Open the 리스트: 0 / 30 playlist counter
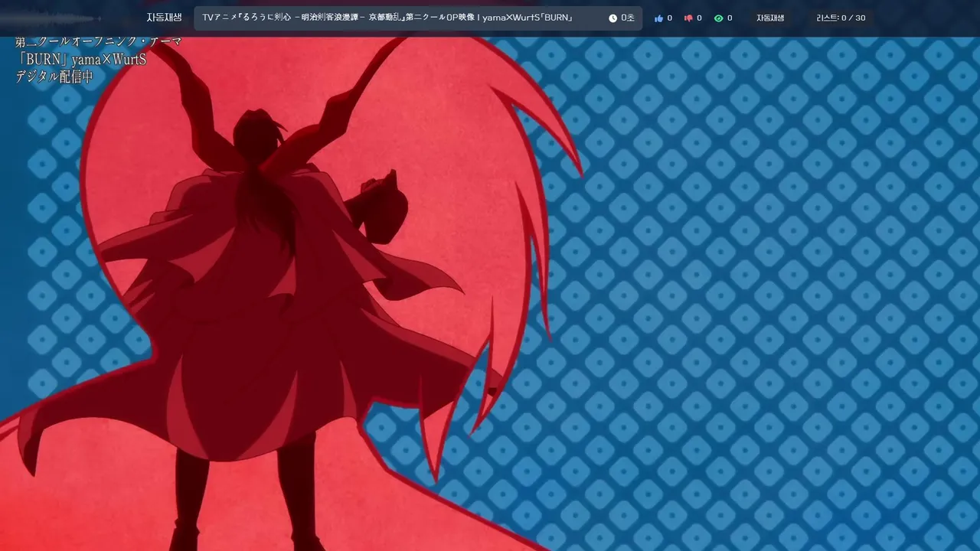This screenshot has width=980, height=551. [x=841, y=18]
